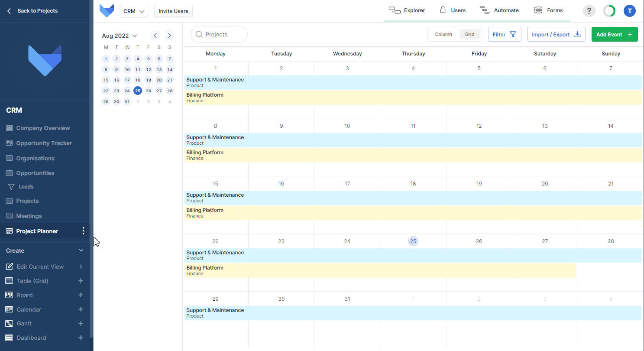This screenshot has width=644, height=351.
Task: Open Support & Maintenance event in week of 29
Action: click(413, 313)
